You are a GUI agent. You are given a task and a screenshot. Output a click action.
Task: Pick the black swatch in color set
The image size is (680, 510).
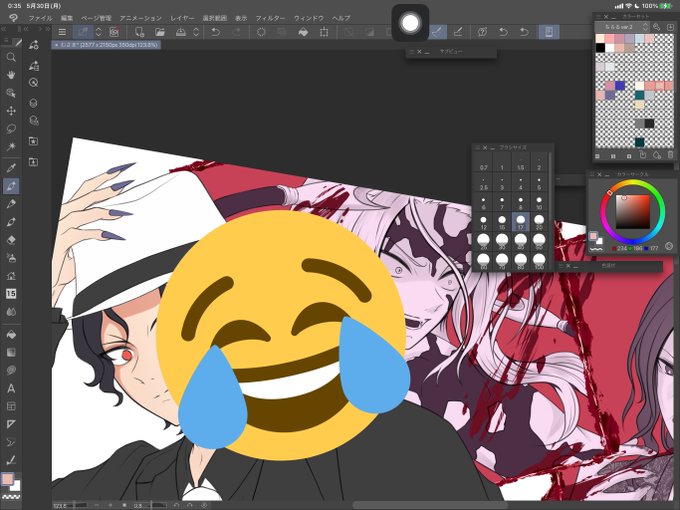coord(600,48)
